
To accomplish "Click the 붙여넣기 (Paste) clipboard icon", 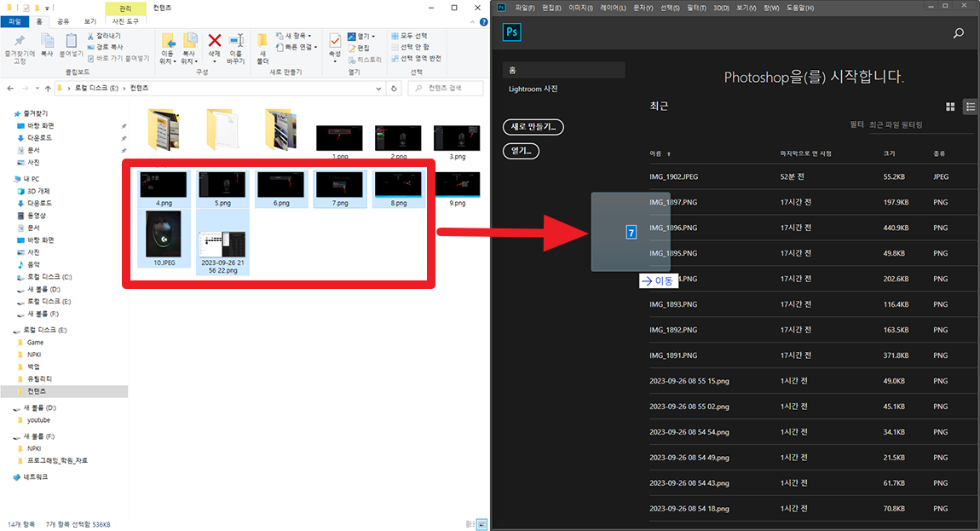I will click(x=71, y=41).
